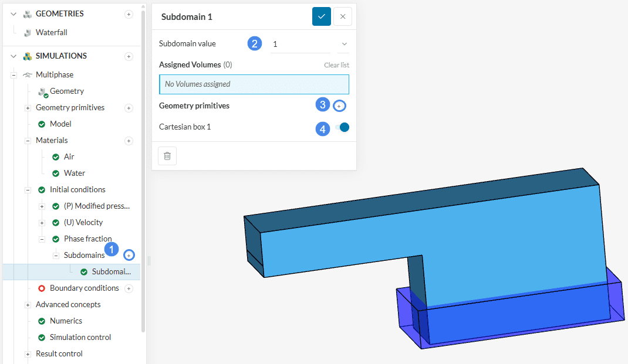Screen dimensions: 628x364
Task: Collapse the GEOMETRIES section chevron
Action: tap(13, 14)
